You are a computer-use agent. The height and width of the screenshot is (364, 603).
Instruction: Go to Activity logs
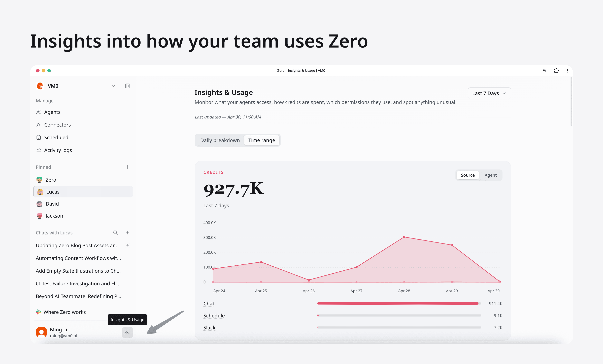point(58,150)
